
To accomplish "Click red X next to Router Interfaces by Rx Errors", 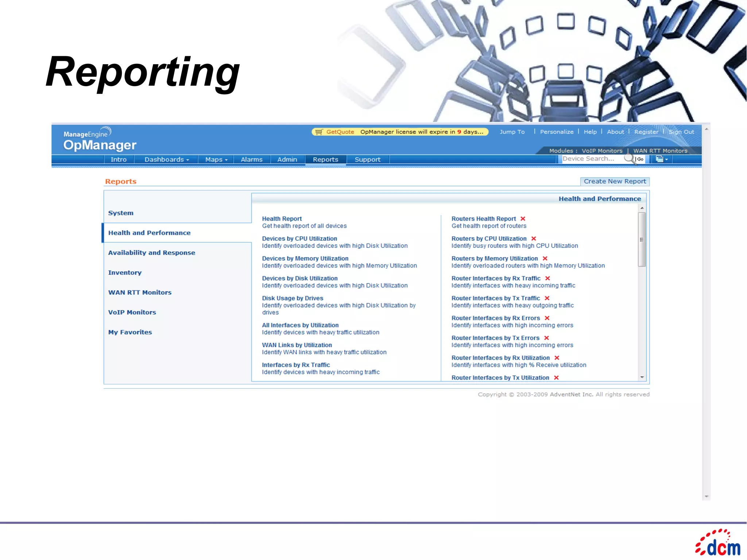I will point(547,318).
